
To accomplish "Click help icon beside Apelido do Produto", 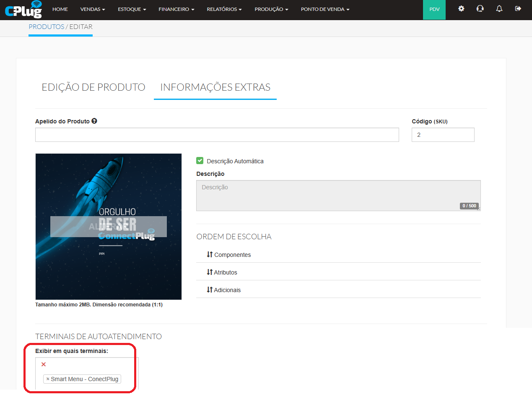I will point(94,121).
